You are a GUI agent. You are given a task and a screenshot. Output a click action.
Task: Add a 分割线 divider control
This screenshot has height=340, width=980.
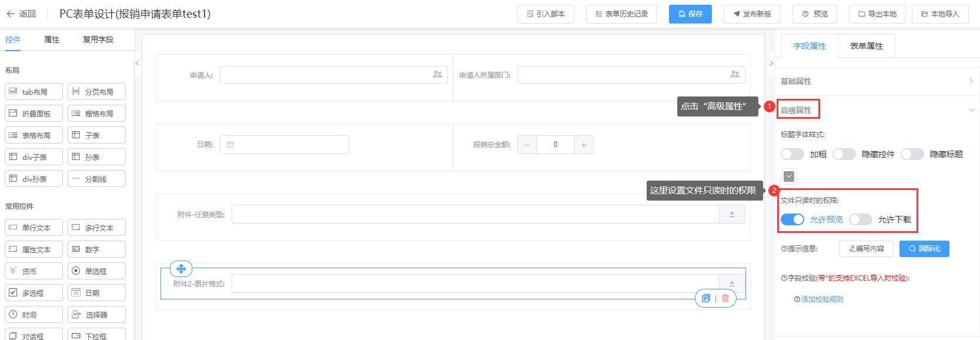click(x=96, y=179)
